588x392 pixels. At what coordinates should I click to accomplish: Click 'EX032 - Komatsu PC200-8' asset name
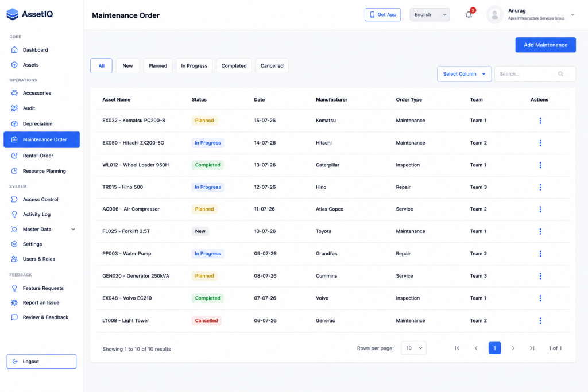133,121
